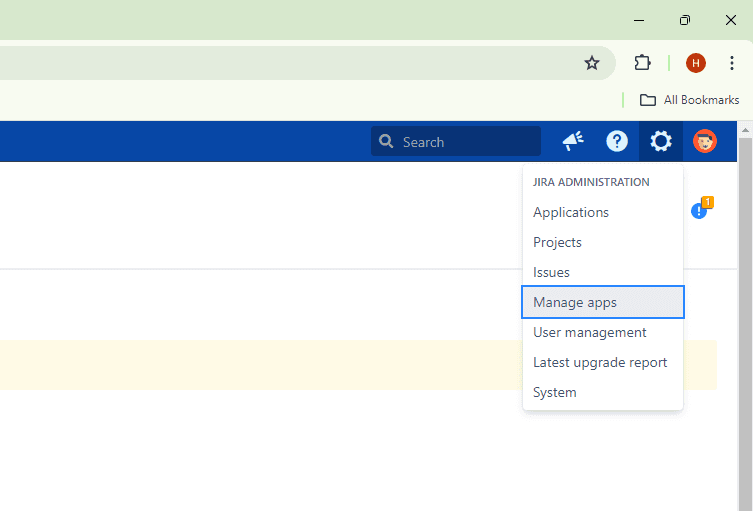This screenshot has width=753, height=511.
Task: Select Applications from Jira Administration menu
Action: (x=571, y=212)
